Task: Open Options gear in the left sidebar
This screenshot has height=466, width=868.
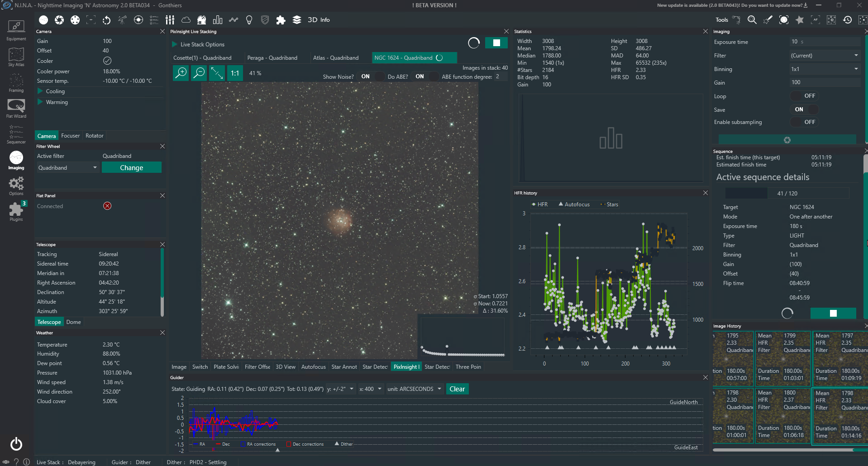Action: pyautogui.click(x=16, y=186)
